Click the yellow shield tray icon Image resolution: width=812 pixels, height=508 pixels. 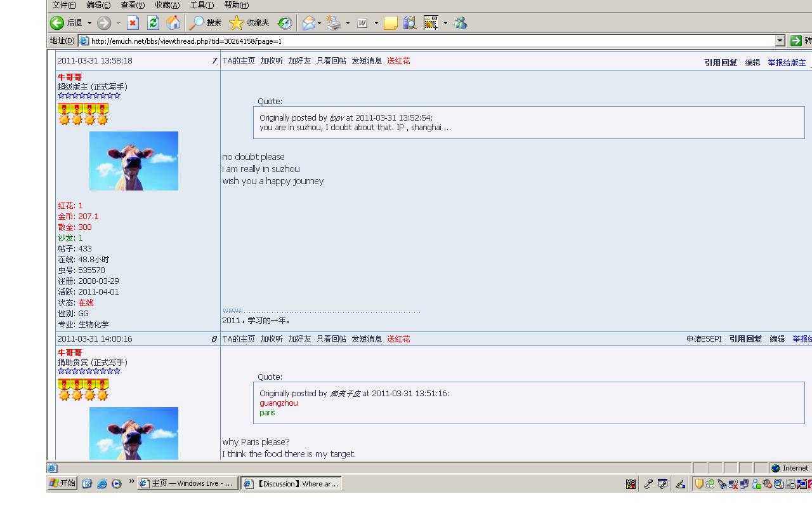698,484
